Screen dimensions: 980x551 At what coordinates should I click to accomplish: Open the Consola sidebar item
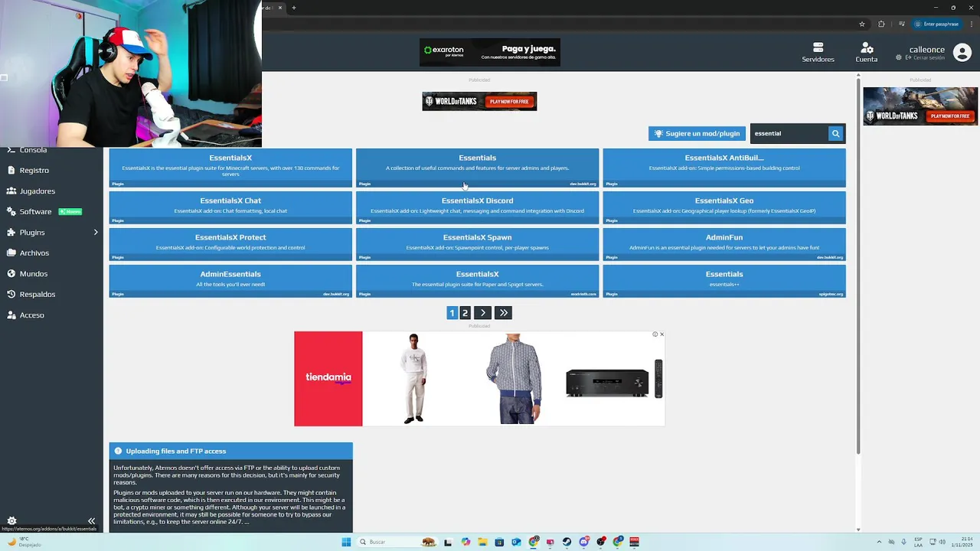[33, 150]
